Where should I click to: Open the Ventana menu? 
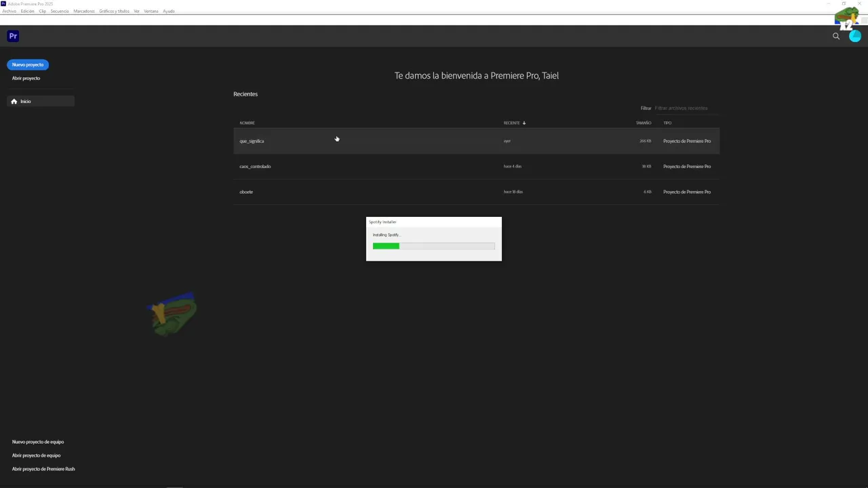point(151,11)
